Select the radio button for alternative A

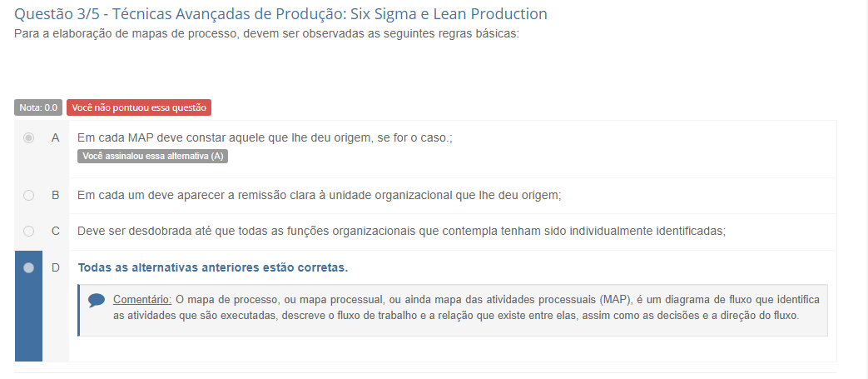pos(29,137)
